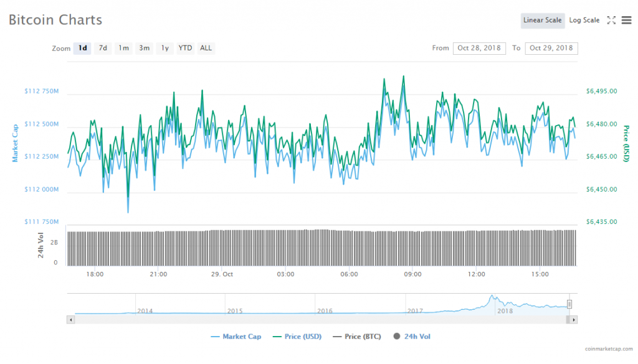
Task: Switch to Linear Scale
Action: coord(542,21)
